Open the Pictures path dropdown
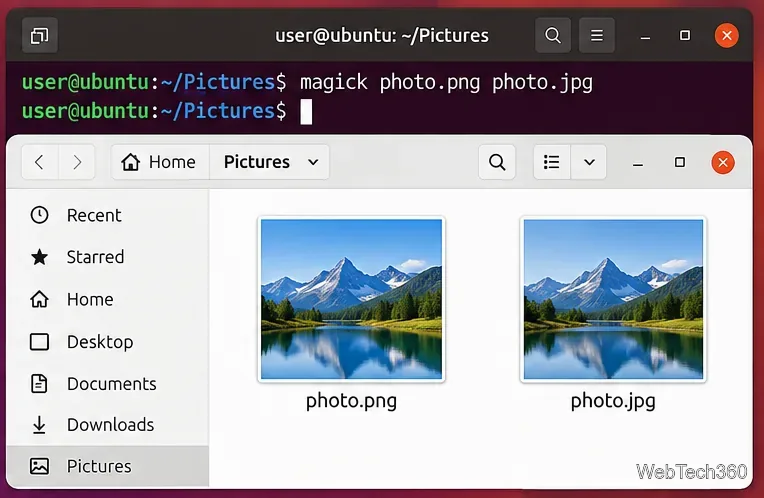Image resolution: width=764 pixels, height=498 pixels. pos(313,162)
